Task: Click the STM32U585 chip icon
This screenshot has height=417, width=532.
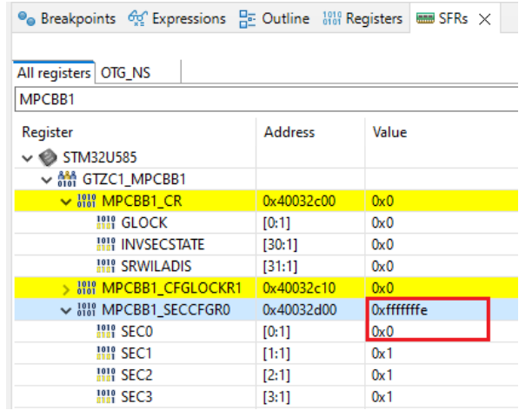Action: point(48,157)
